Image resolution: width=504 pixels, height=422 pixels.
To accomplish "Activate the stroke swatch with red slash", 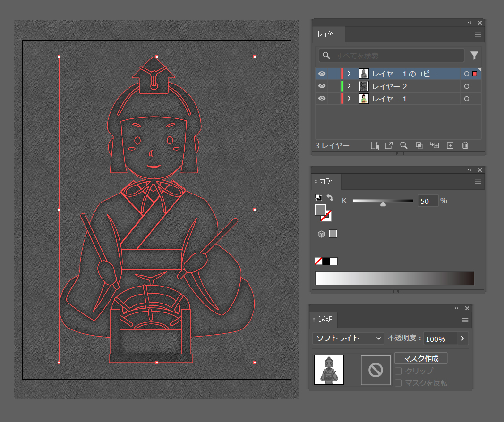I will (x=327, y=218).
